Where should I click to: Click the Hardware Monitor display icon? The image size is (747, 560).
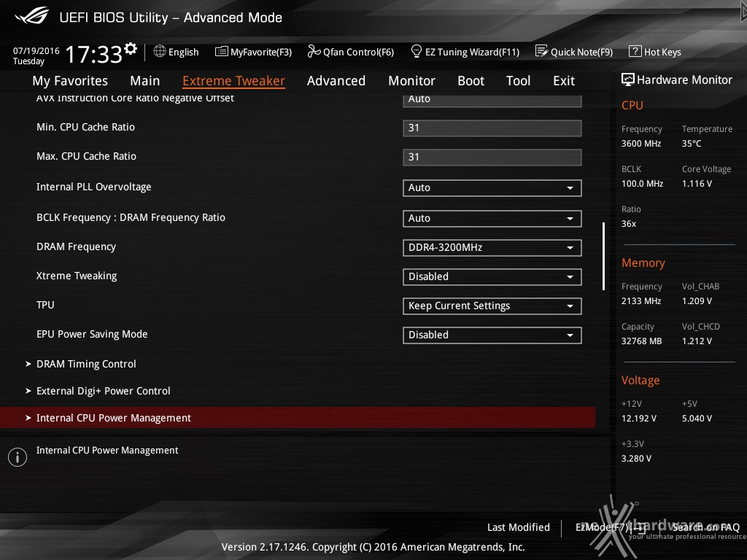(628, 79)
